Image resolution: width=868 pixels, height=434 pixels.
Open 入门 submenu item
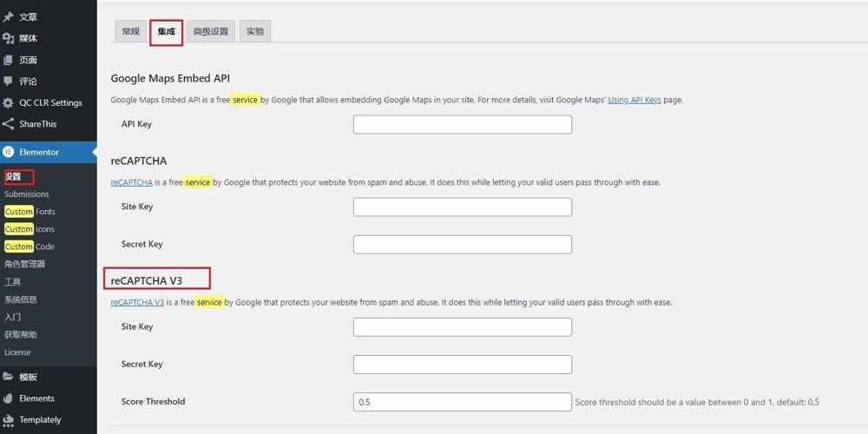click(x=13, y=317)
